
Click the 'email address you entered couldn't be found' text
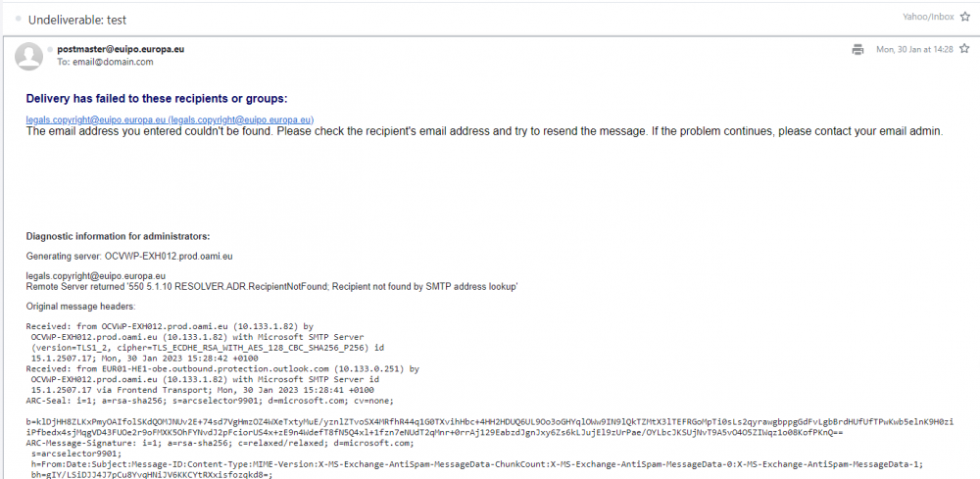click(484, 132)
